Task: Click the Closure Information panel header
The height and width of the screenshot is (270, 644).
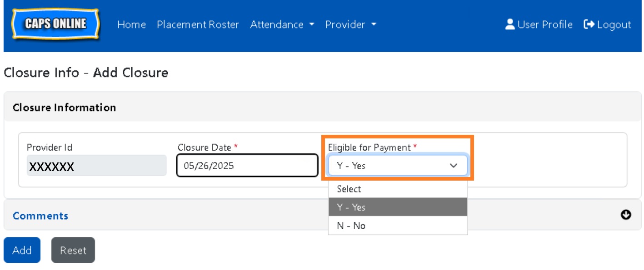Action: [x=65, y=108]
